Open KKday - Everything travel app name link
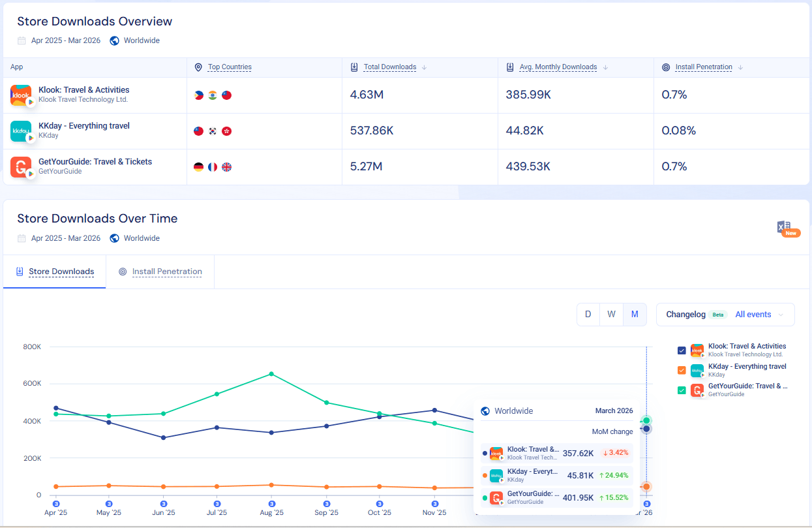Screen dimensions: 812x528 [x=84, y=126]
